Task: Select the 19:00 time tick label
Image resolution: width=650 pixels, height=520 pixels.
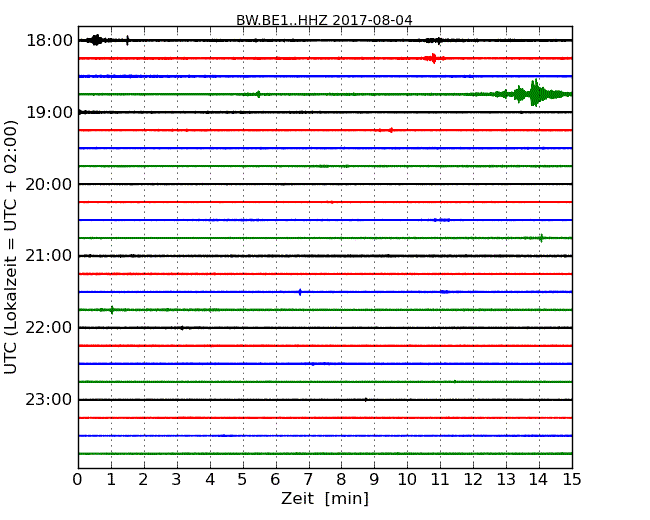Action: (x=49, y=112)
